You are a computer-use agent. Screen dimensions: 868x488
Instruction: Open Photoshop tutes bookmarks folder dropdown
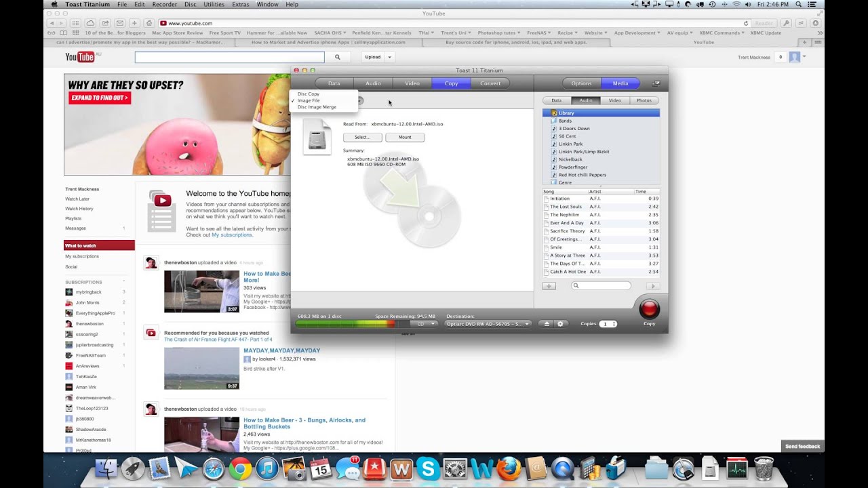tap(498, 33)
